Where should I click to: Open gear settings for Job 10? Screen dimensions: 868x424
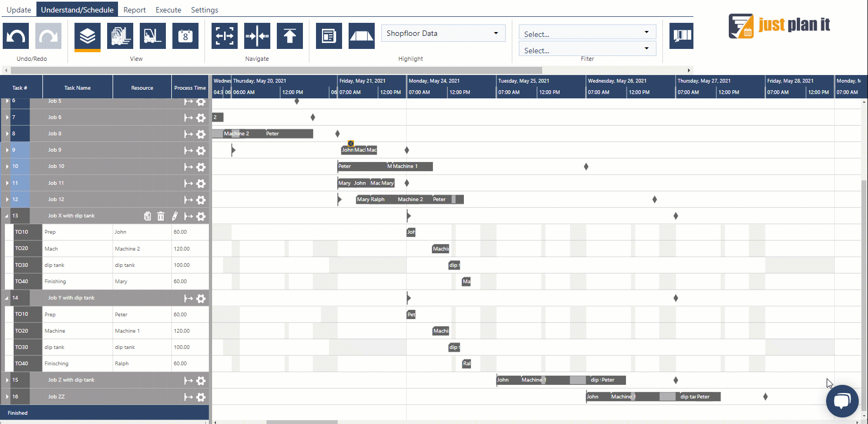coord(201,167)
